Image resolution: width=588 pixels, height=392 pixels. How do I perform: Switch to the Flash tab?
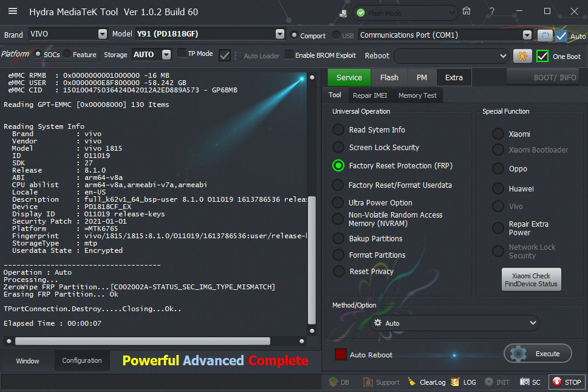(x=389, y=77)
